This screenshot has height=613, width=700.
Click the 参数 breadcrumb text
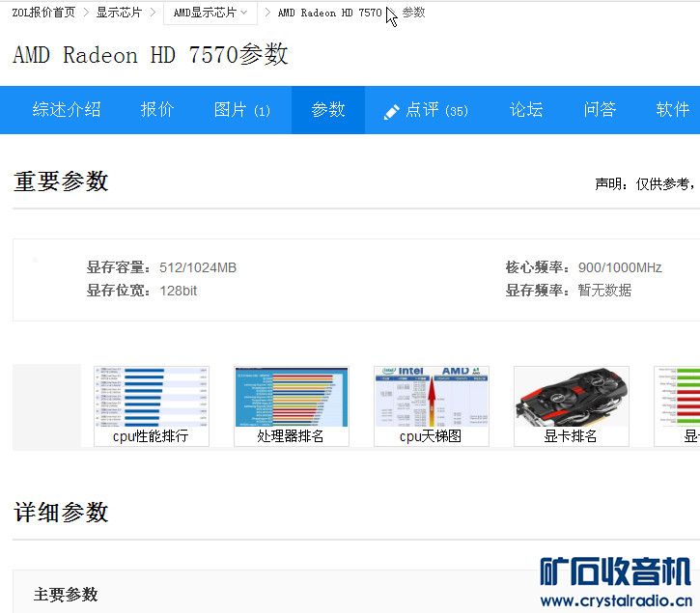[x=413, y=13]
